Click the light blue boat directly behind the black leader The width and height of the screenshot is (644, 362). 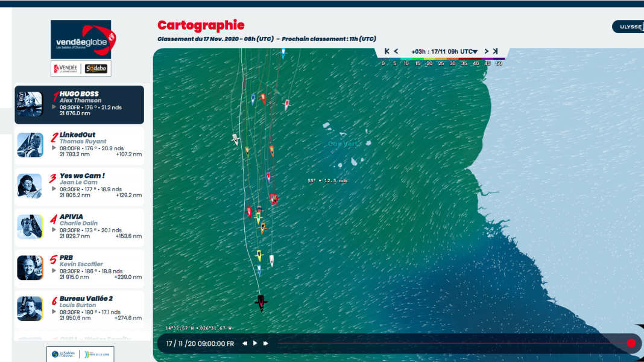[259, 270]
